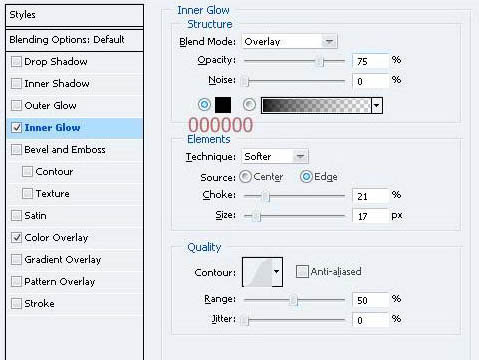Click the Noise value field
479x360 pixels.
[370, 81]
